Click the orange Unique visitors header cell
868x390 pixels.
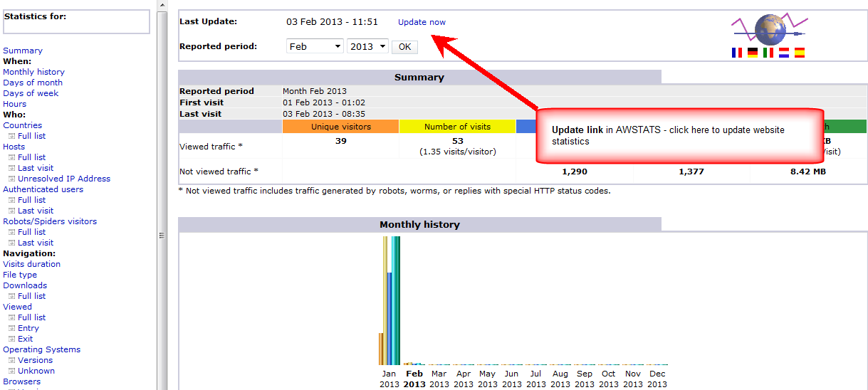point(340,127)
